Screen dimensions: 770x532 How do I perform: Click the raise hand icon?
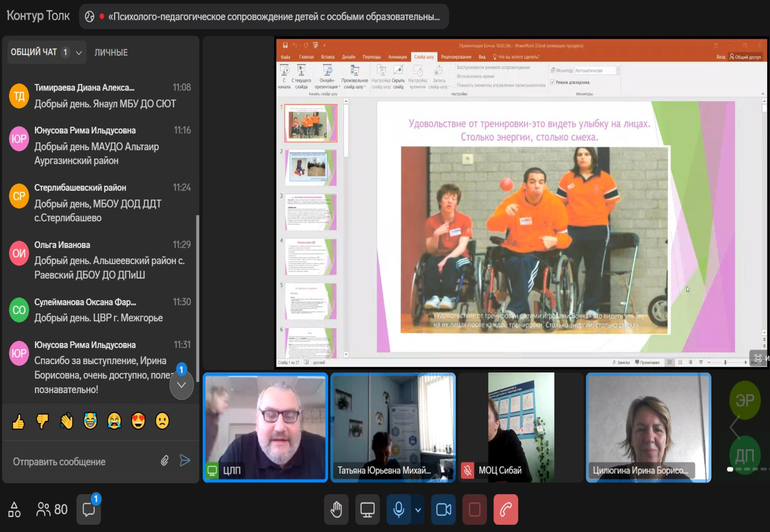[x=336, y=509]
